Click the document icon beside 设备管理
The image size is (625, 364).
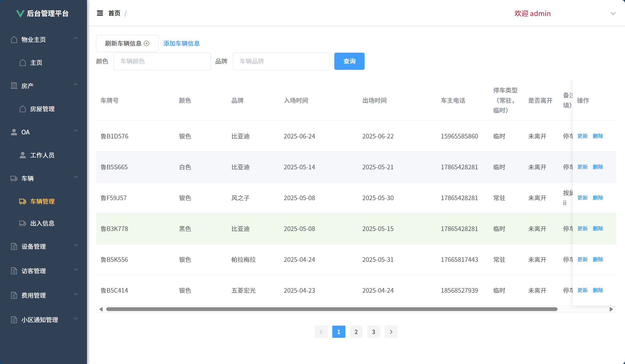pos(14,246)
